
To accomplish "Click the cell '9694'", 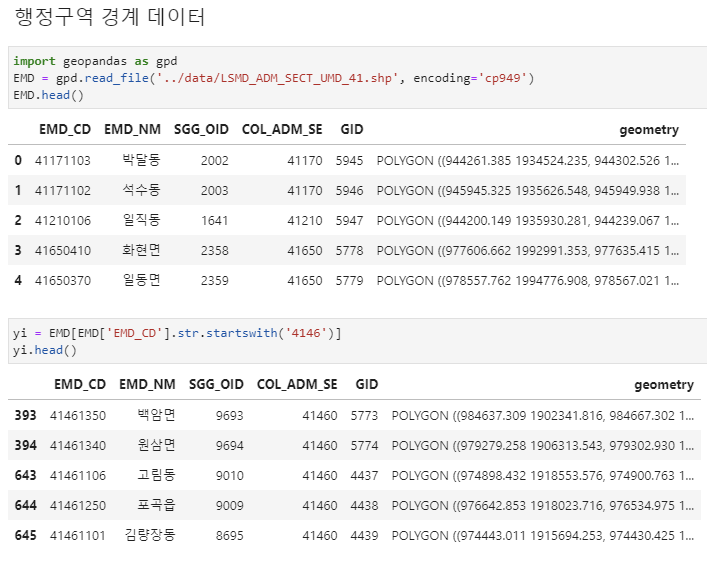I will [x=230, y=446].
